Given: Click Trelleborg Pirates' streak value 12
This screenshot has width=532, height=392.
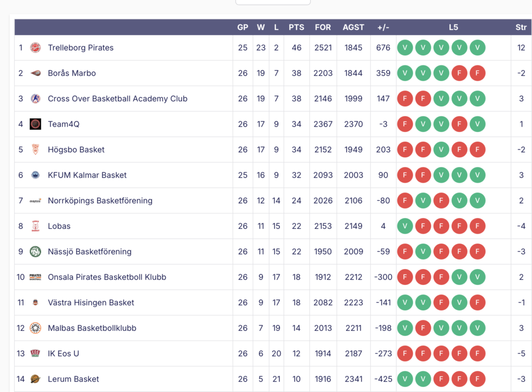Looking at the screenshot, I should pyautogui.click(x=521, y=47).
